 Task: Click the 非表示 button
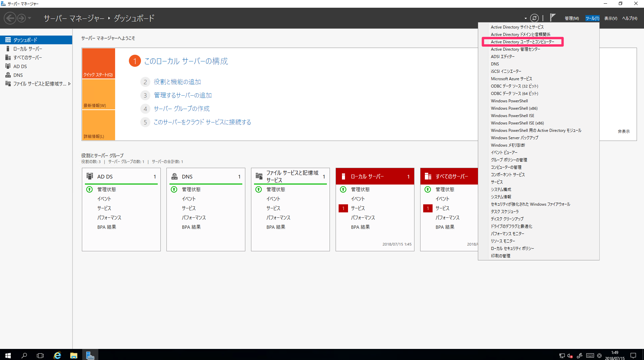click(x=623, y=131)
